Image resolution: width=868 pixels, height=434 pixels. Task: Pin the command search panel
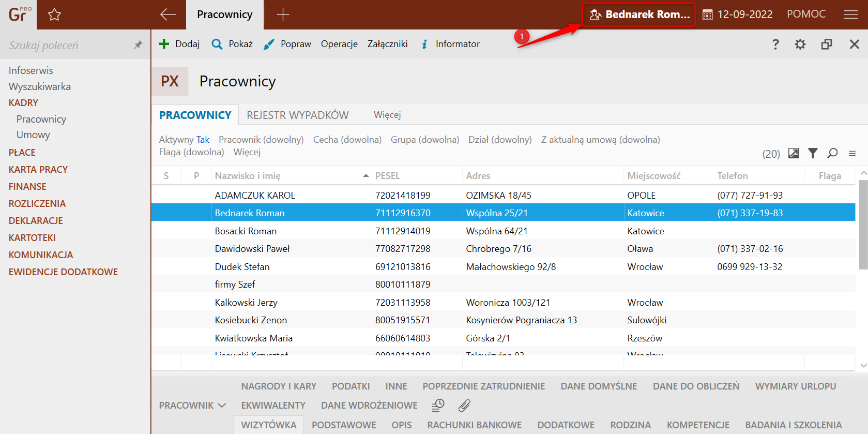[x=138, y=45]
